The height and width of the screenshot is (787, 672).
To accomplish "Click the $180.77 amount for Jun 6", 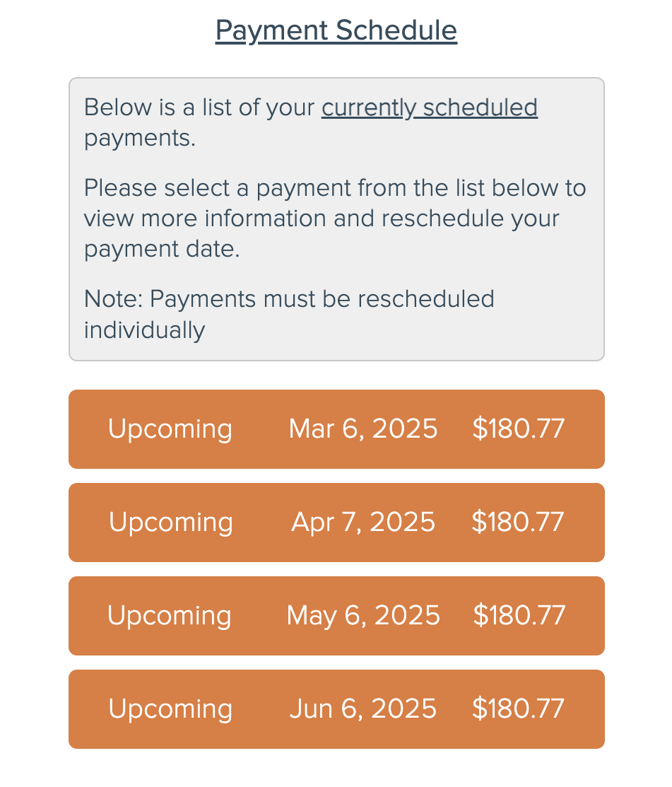I will pyautogui.click(x=518, y=709).
